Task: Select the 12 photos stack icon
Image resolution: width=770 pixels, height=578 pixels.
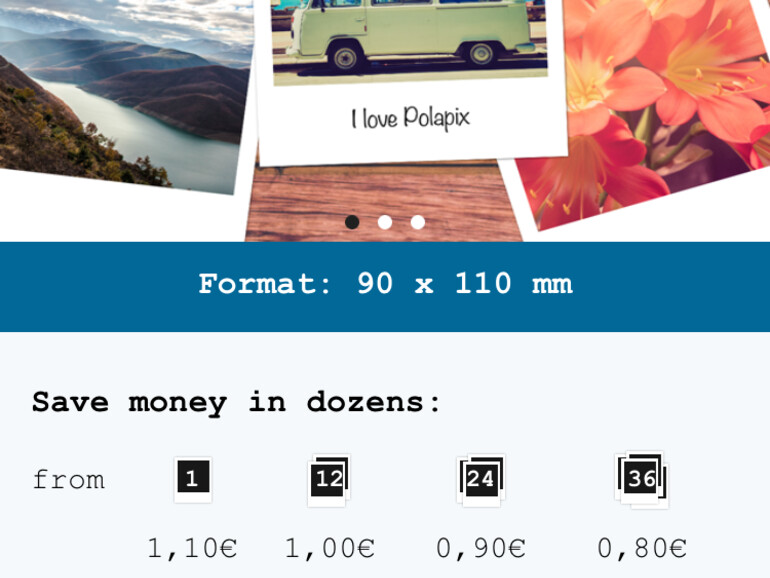Action: 329,480
